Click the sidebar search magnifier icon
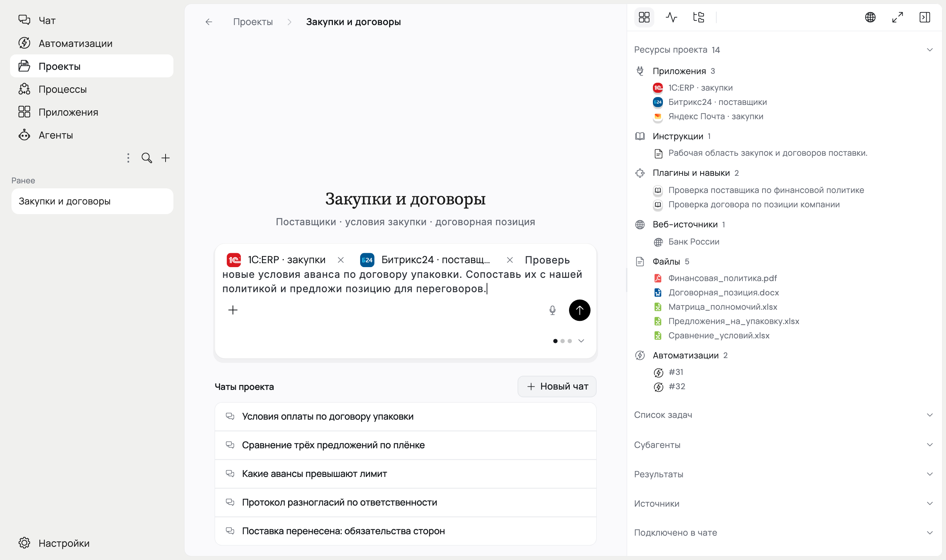 pos(147,158)
